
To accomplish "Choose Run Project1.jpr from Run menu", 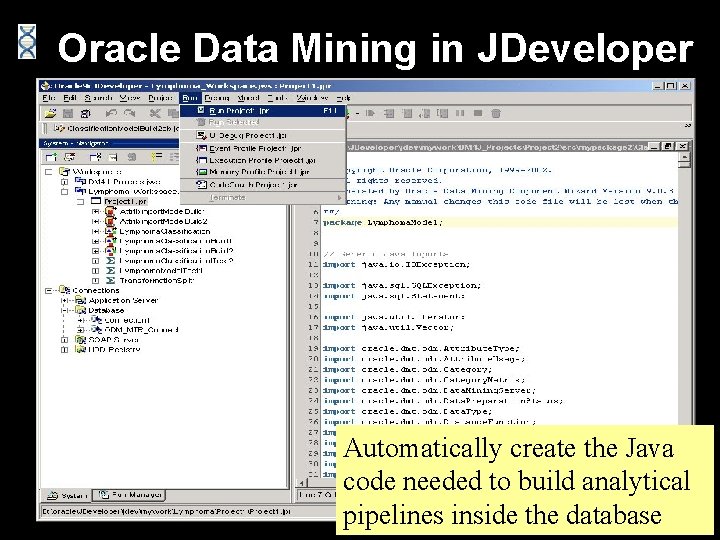I will (263, 111).
